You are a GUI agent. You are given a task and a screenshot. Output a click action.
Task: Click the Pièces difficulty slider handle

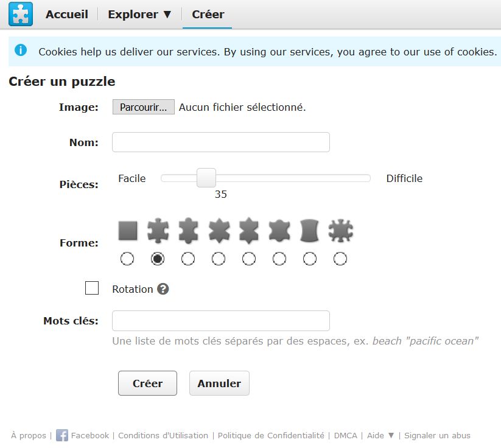coord(206,178)
